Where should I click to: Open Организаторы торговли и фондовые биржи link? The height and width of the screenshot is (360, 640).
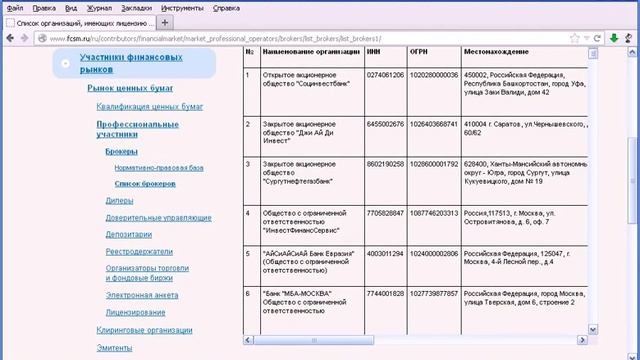pyautogui.click(x=147, y=273)
